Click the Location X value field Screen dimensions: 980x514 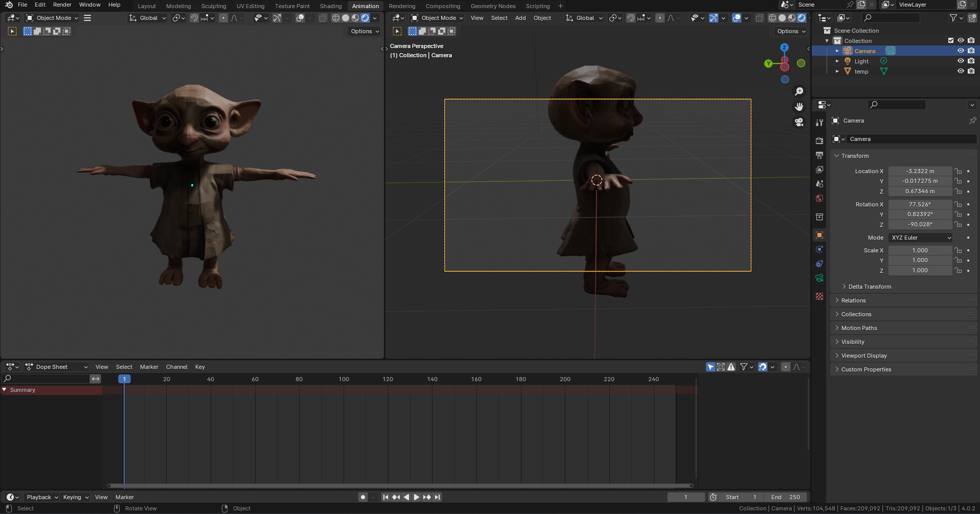920,171
